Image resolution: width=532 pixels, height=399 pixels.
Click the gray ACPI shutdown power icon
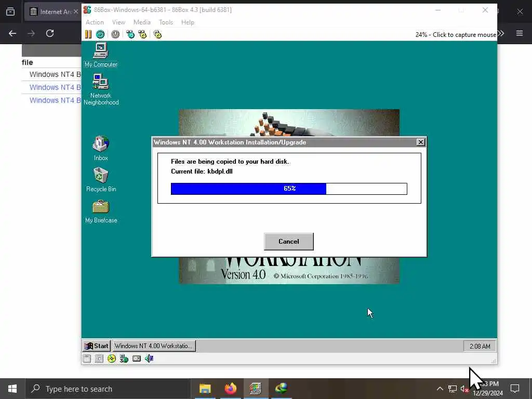(115, 34)
